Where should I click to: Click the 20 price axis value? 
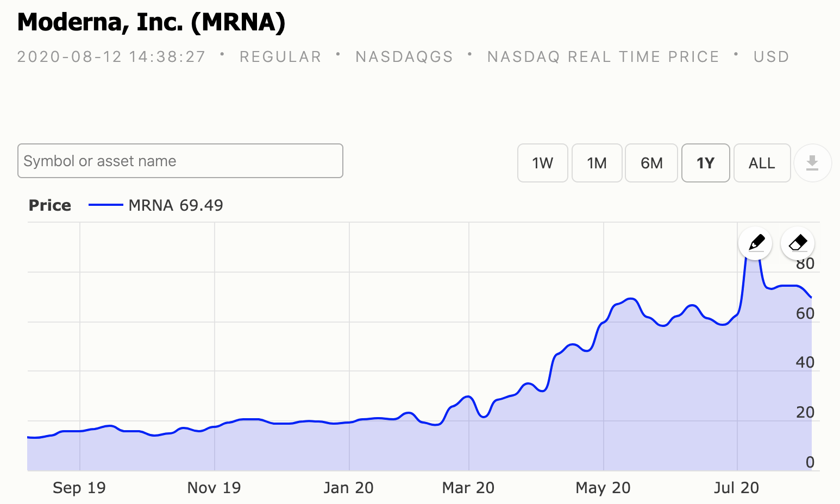click(805, 412)
